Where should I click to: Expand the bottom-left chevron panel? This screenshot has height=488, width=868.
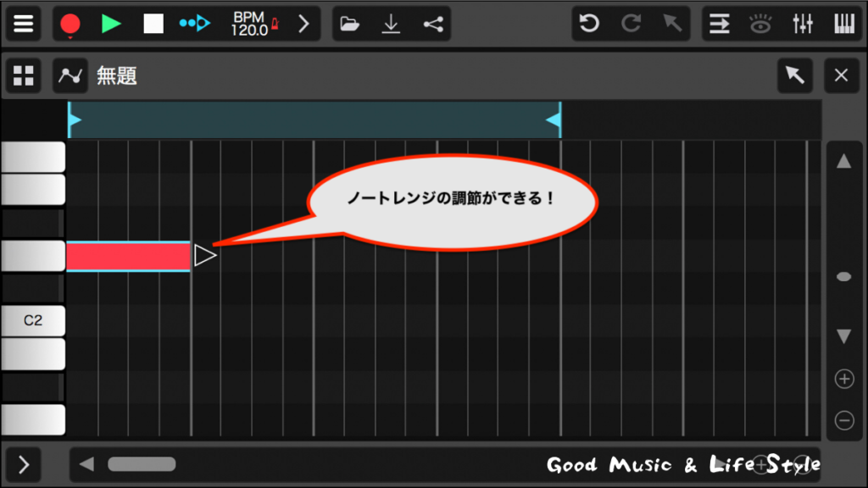(x=23, y=465)
